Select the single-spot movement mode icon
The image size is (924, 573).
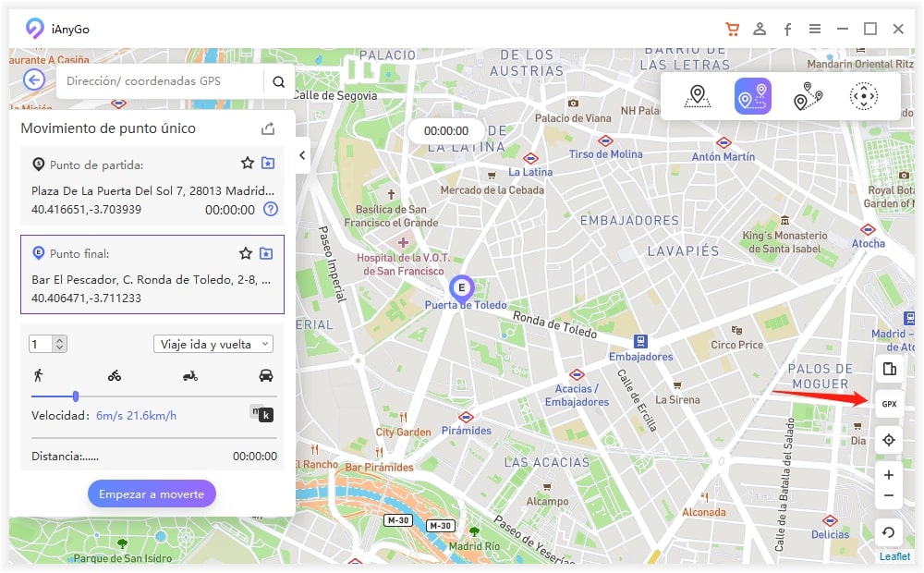752,96
